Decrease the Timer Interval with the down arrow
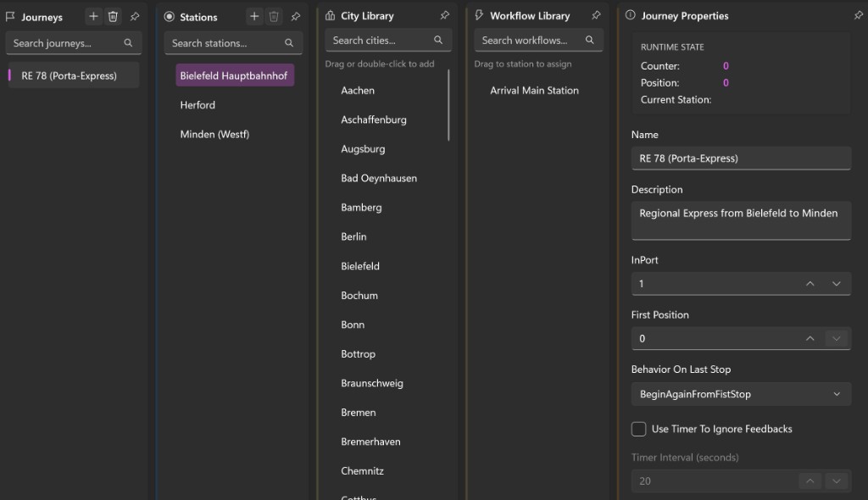The image size is (868, 500). click(x=836, y=481)
